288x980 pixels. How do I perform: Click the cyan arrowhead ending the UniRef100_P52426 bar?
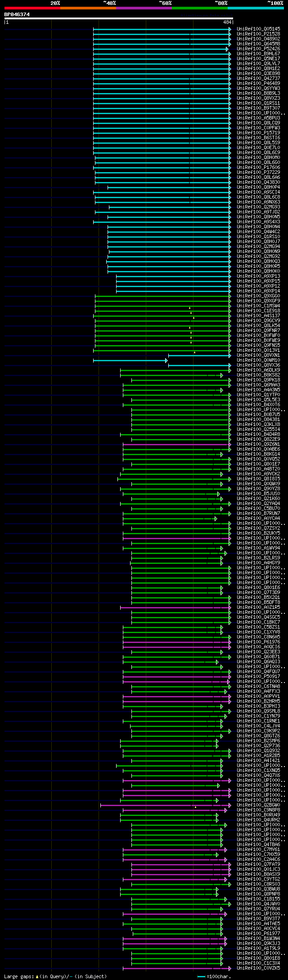(x=227, y=49)
